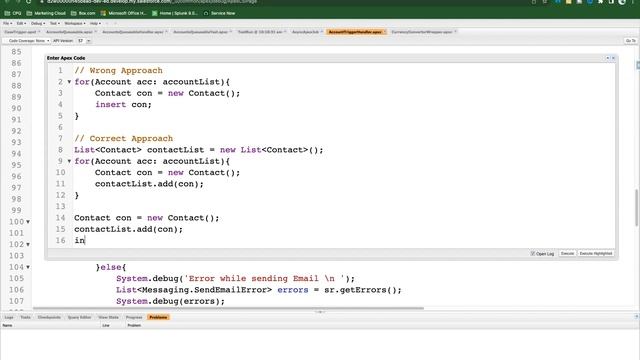Open the Progress panel tab
Viewport: 640px width, 360px height.
(x=134, y=317)
